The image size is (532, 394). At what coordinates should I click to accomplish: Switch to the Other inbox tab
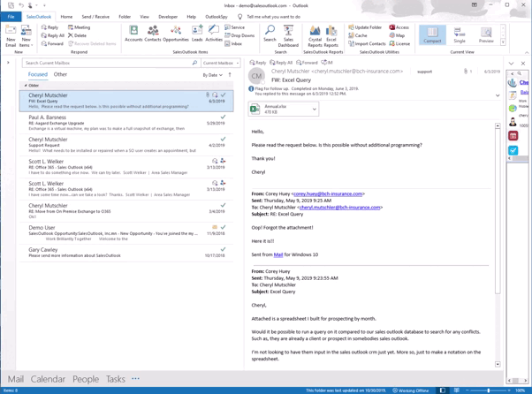(60, 75)
